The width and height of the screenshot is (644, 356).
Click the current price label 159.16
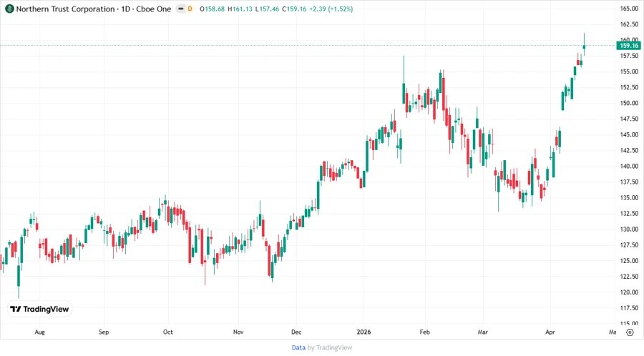point(629,46)
